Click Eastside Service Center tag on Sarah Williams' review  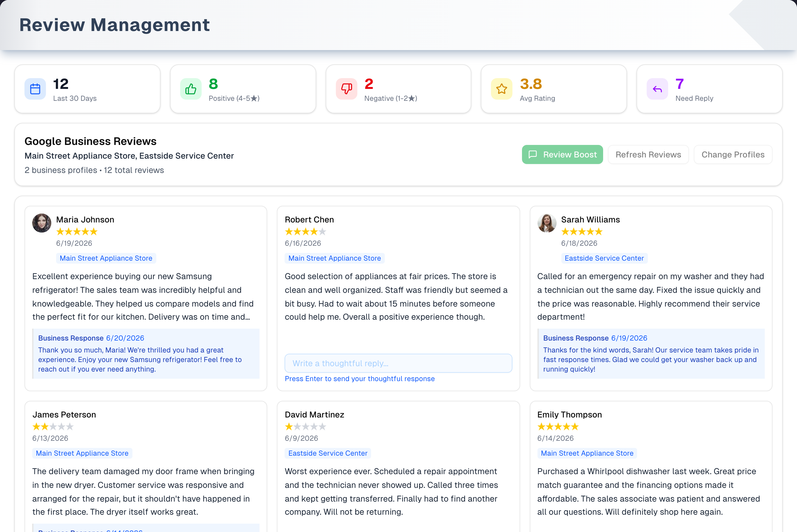coord(604,258)
